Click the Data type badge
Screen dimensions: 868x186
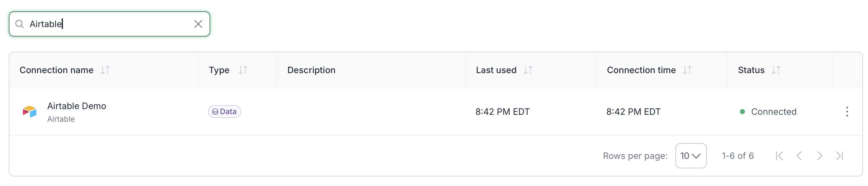pos(224,112)
